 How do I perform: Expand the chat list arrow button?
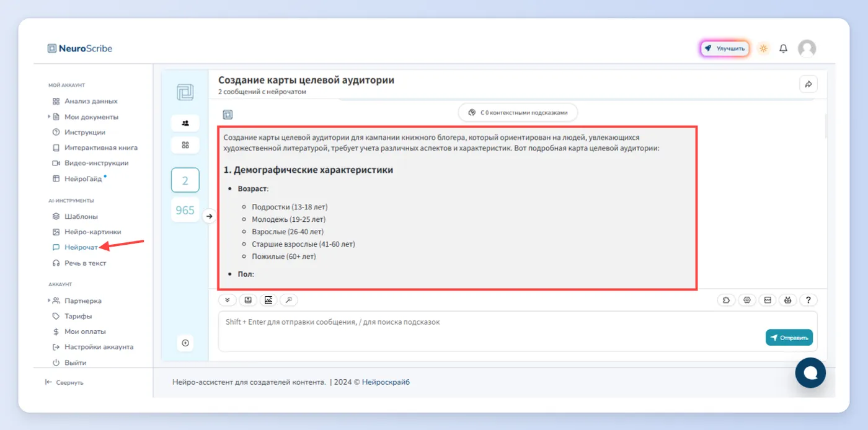(x=210, y=216)
